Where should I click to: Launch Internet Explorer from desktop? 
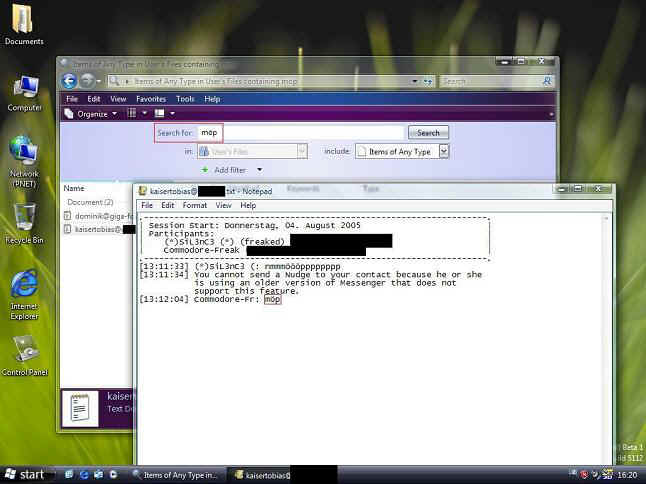pos(24,287)
